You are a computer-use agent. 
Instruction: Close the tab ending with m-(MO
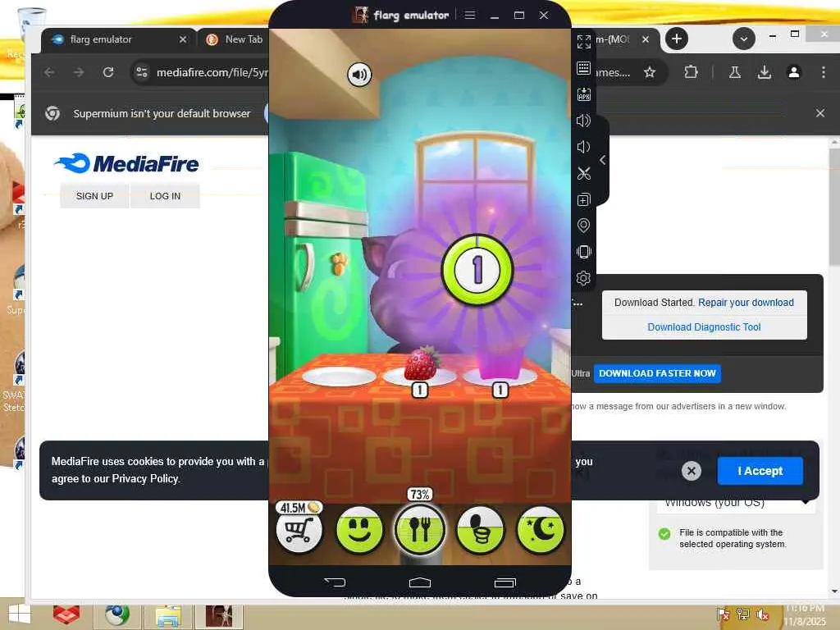[646, 39]
